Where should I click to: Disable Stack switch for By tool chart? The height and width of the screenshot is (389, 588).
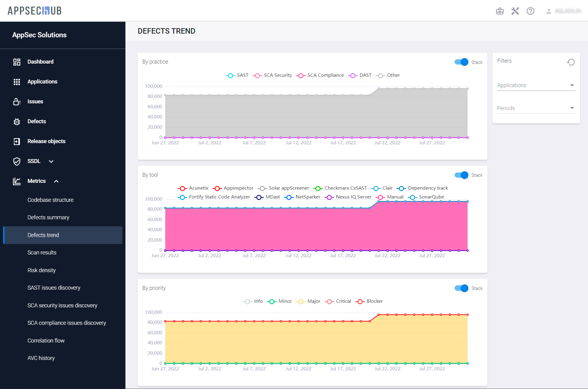[x=461, y=175]
